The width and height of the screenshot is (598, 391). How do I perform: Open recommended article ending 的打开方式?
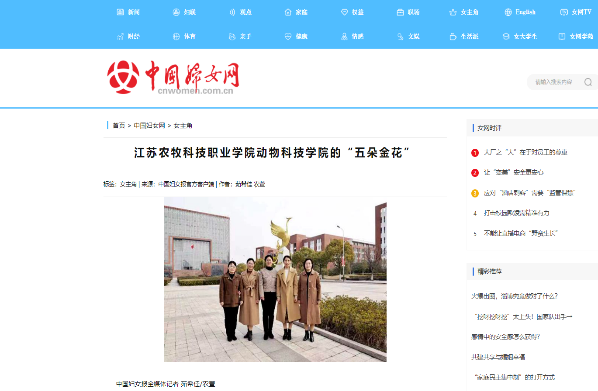click(514, 377)
